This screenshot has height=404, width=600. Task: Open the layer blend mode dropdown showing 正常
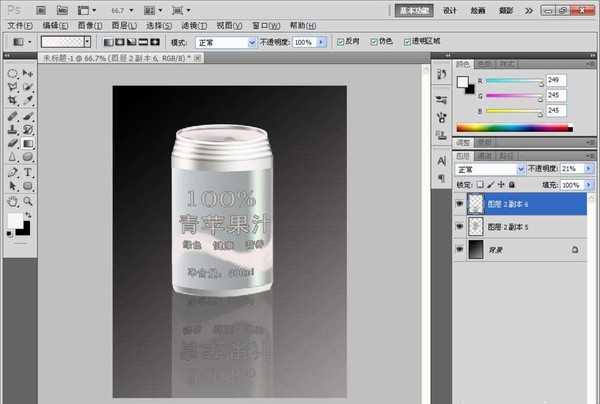pos(487,170)
